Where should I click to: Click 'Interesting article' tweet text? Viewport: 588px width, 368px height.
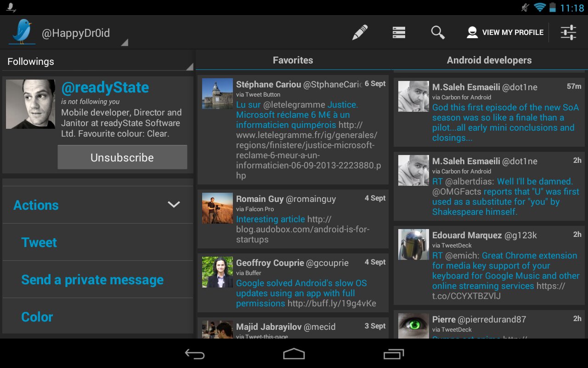point(271,219)
